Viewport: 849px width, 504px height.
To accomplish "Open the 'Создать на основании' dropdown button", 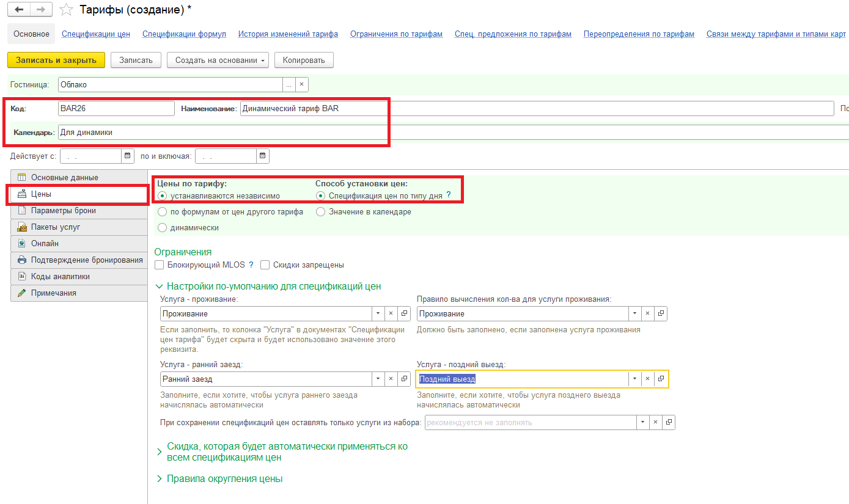I will [218, 60].
